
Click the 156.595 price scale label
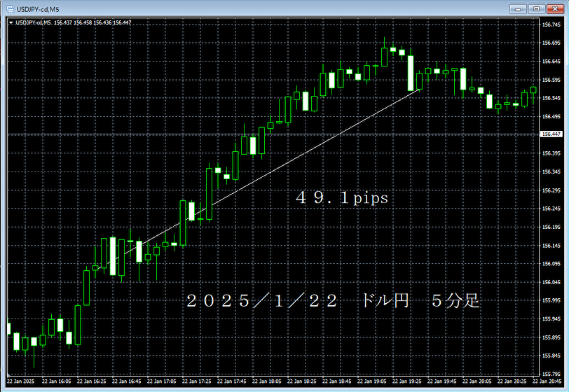551,80
